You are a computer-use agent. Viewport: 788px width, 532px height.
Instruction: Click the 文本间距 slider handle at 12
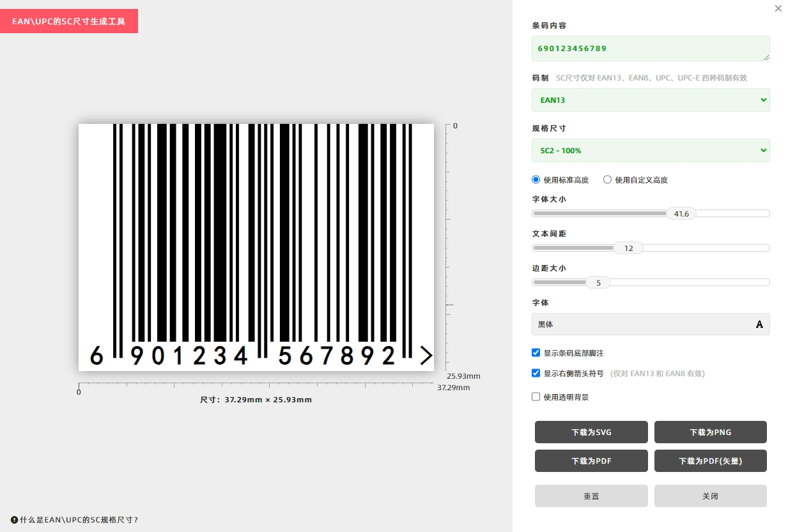click(628, 248)
